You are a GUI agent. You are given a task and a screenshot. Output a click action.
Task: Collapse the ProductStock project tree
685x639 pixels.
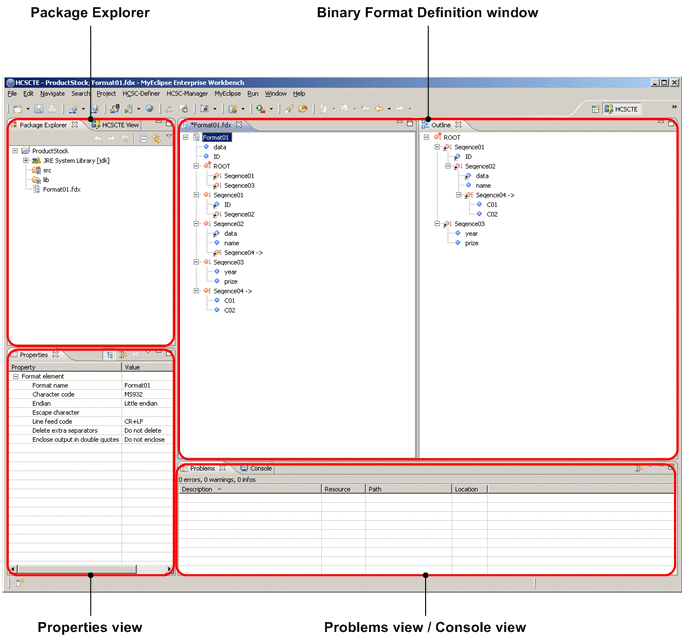(14, 151)
